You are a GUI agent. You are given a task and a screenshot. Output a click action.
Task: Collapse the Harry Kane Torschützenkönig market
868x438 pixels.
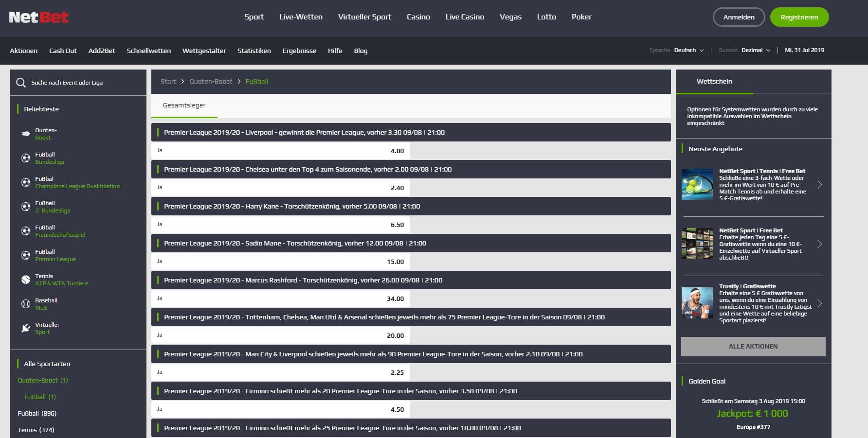coord(411,206)
